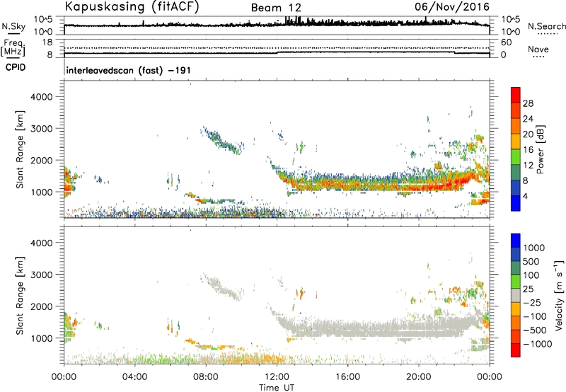Select the 'Nave' legend label
The height and width of the screenshot is (392, 566).
(538, 50)
